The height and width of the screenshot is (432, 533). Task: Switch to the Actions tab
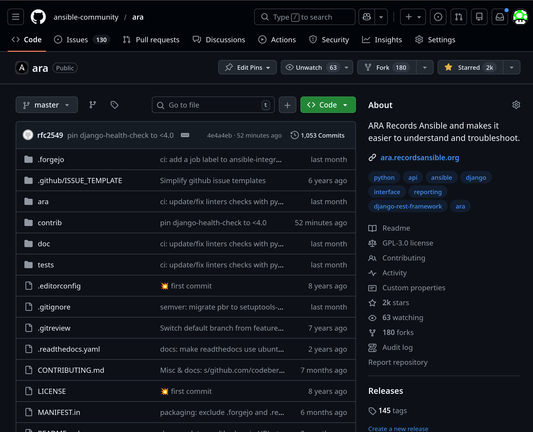277,40
